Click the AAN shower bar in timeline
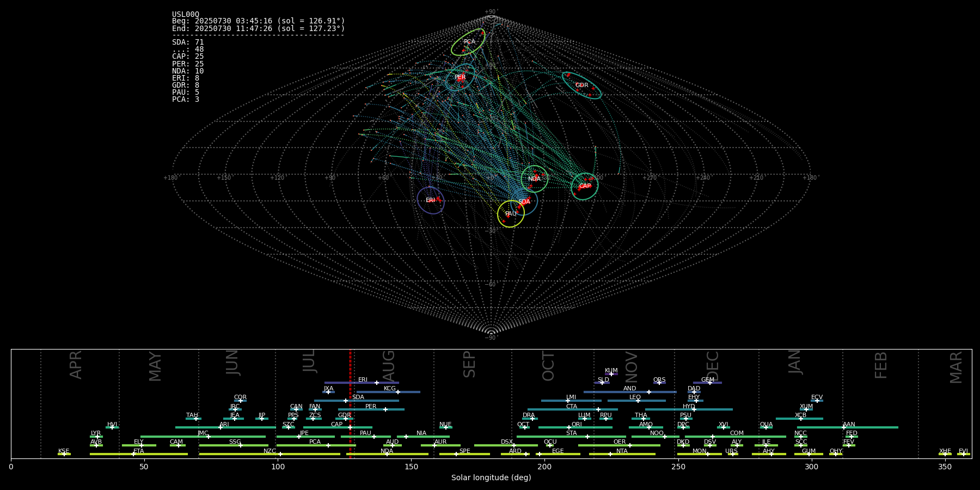This screenshot has width=980, height=490. (848, 427)
